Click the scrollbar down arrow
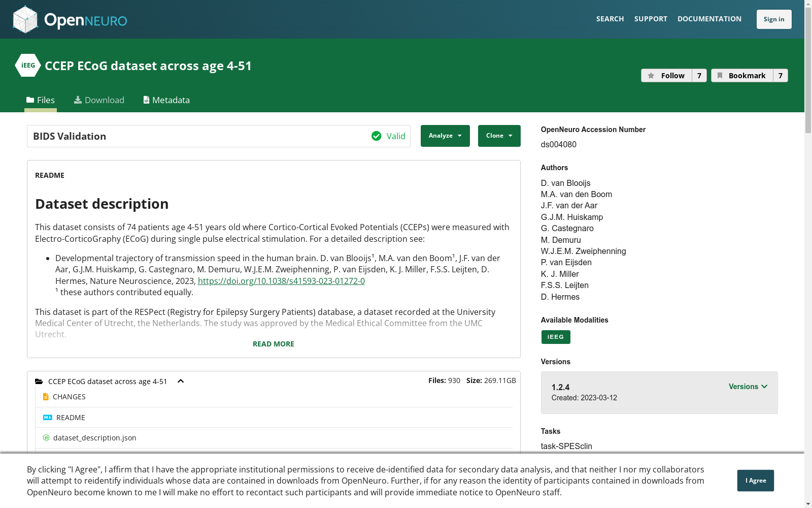The width and height of the screenshot is (812, 508). (808, 504)
